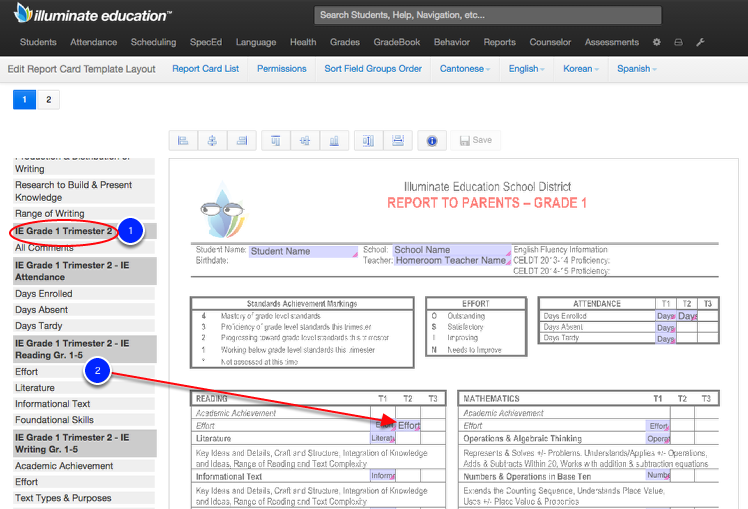Select Text Types & Purposes field
The width and height of the screenshot is (748, 509).
(x=84, y=498)
